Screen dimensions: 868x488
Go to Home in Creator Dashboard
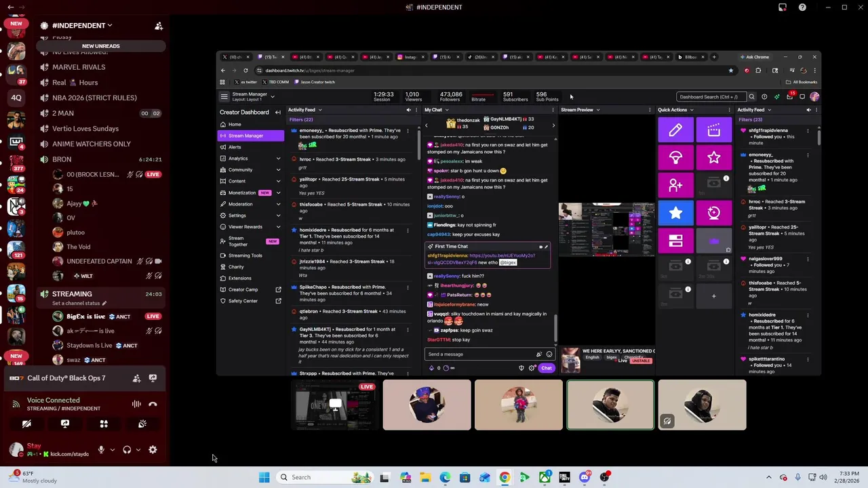(x=250, y=125)
